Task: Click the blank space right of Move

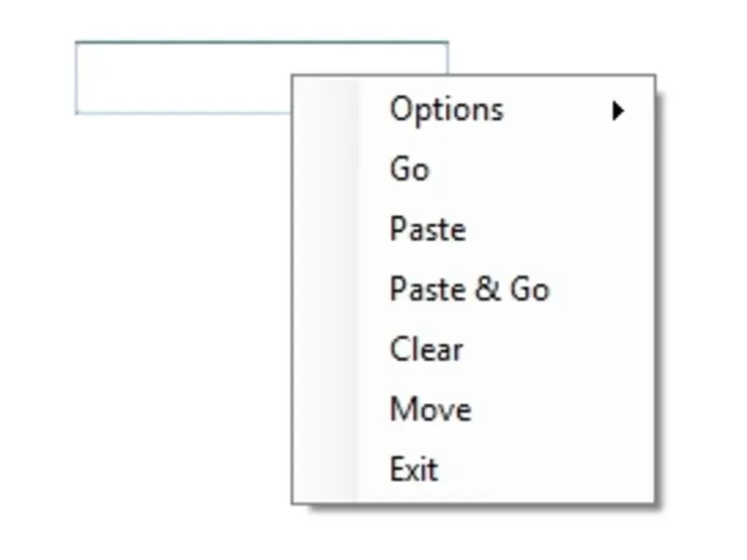Action: click(560, 410)
